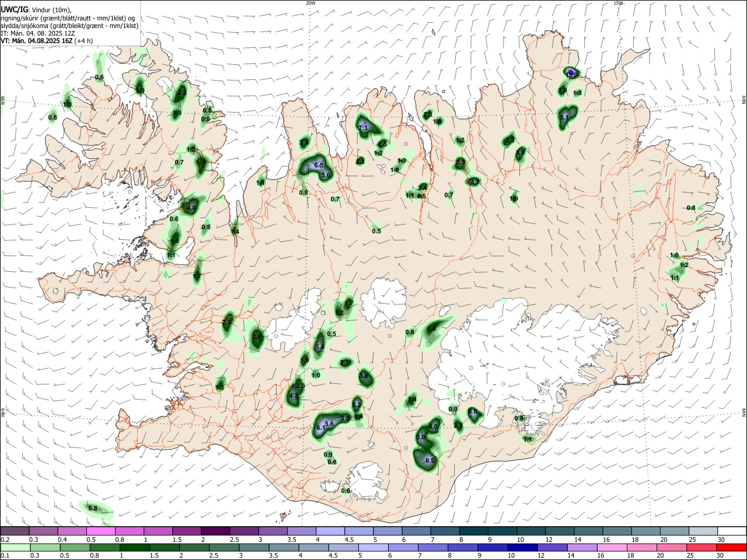Pick the darkest purple swatch between 2 and 2.5 in the upper legend

tap(215, 531)
